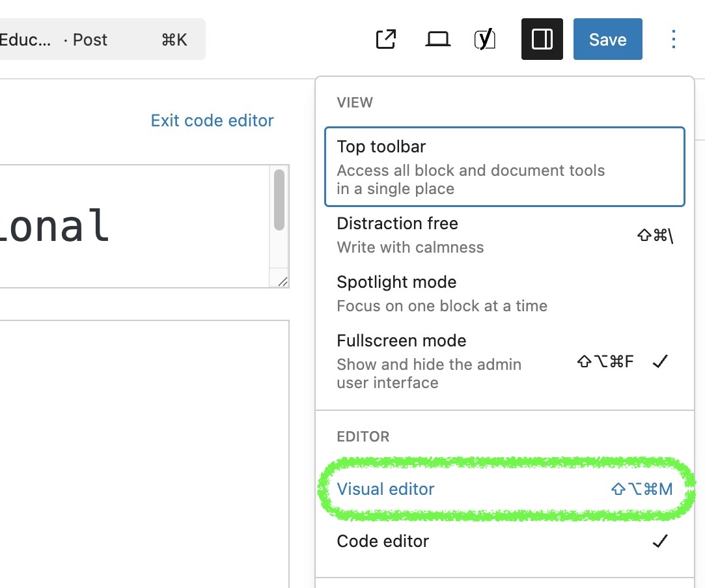Viewport: 705px width, 588px height.
Task: Click the Save button
Action: [607, 39]
